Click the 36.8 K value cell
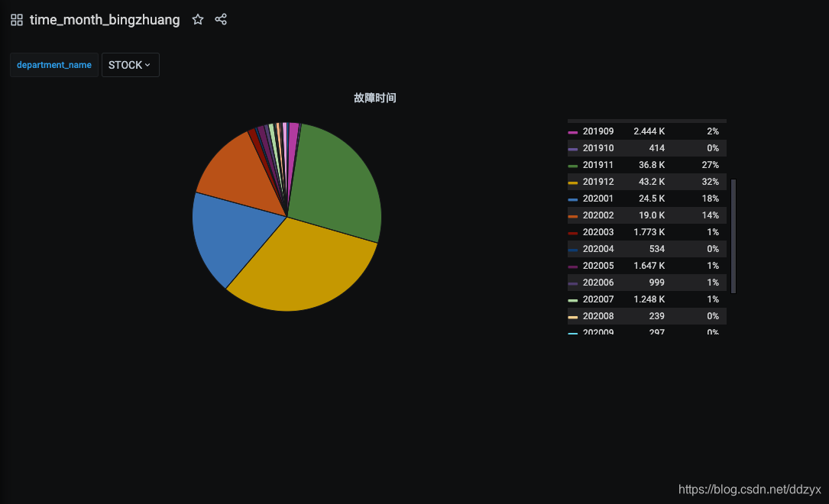 click(651, 165)
